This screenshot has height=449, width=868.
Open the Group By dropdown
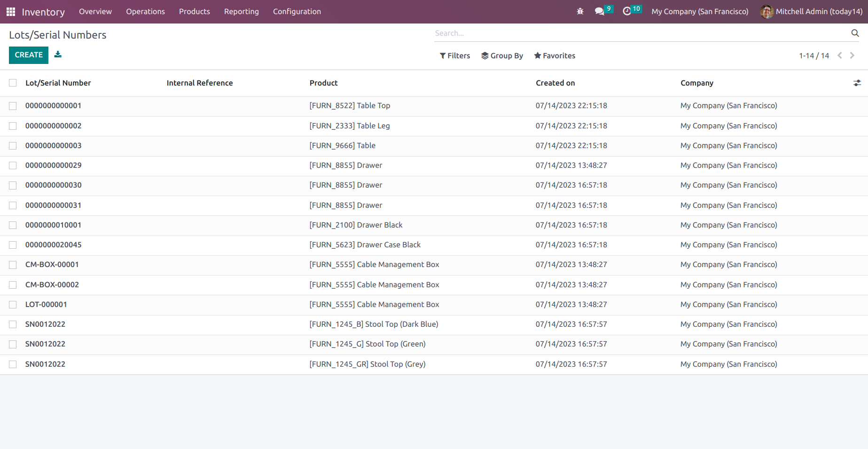pos(502,55)
